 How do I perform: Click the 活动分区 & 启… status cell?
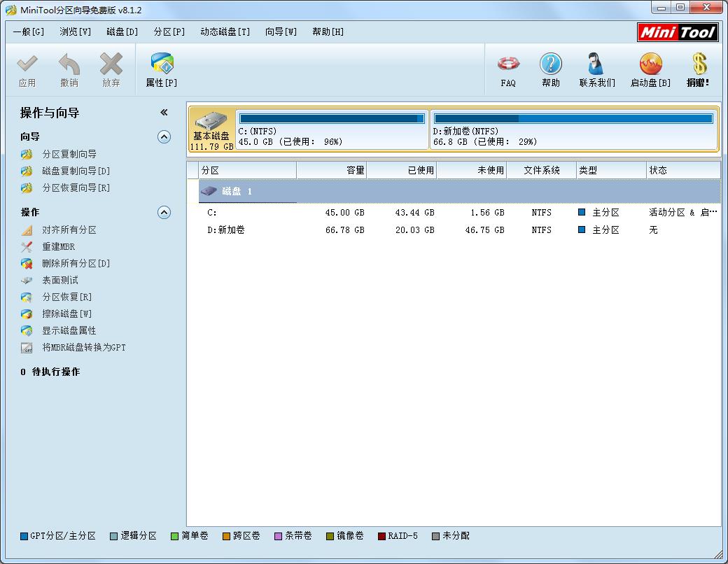tap(683, 213)
